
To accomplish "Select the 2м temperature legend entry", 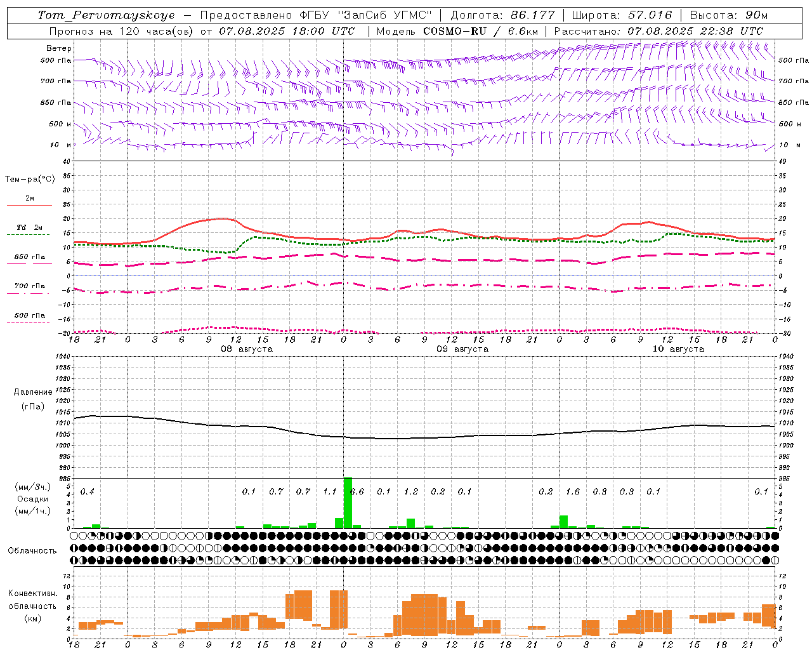I will [x=30, y=201].
